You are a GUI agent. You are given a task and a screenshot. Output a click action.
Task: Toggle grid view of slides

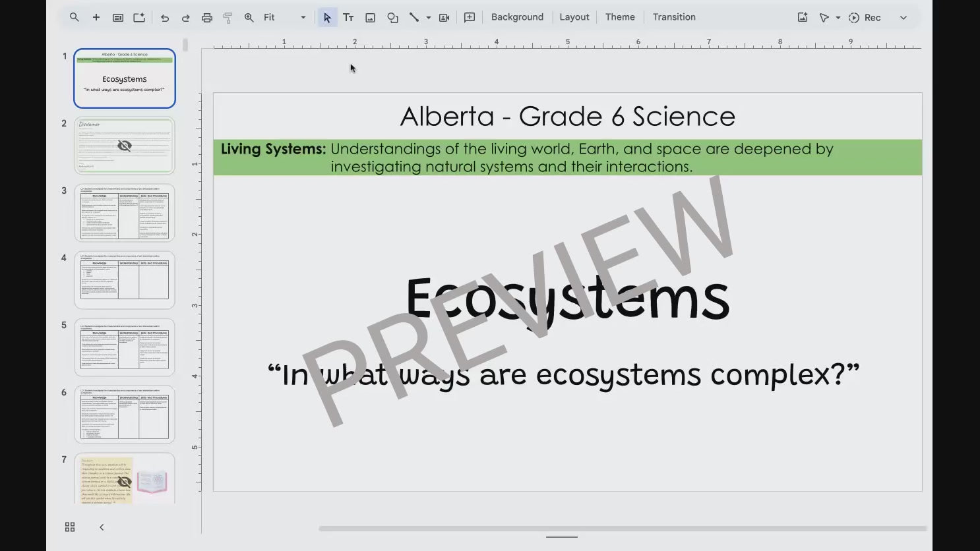pos(70,527)
